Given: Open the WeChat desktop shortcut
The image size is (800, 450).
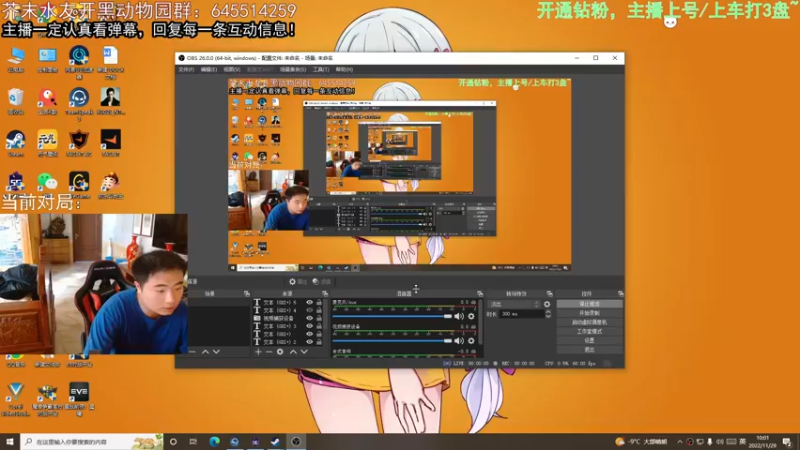Looking at the screenshot, I should click(47, 184).
